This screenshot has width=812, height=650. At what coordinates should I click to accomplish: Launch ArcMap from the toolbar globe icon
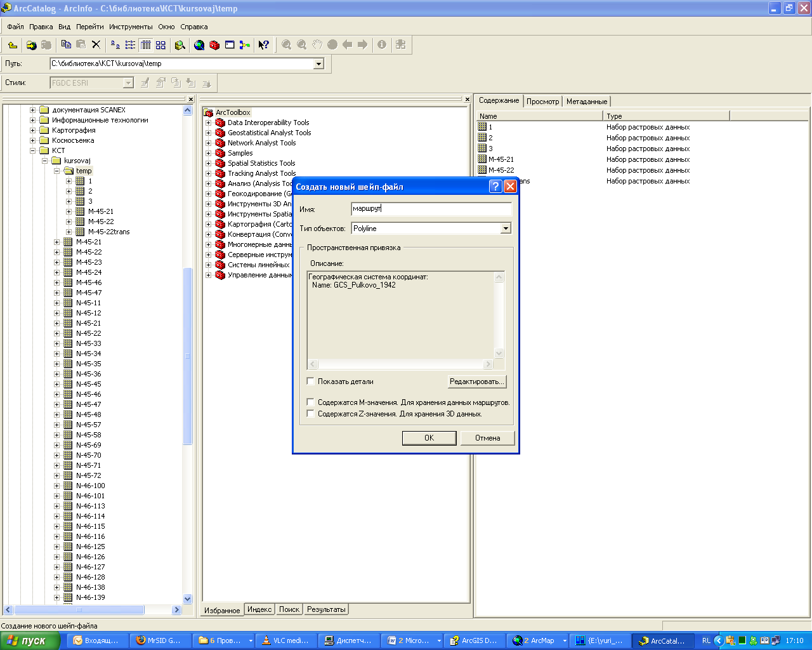pyautogui.click(x=199, y=44)
